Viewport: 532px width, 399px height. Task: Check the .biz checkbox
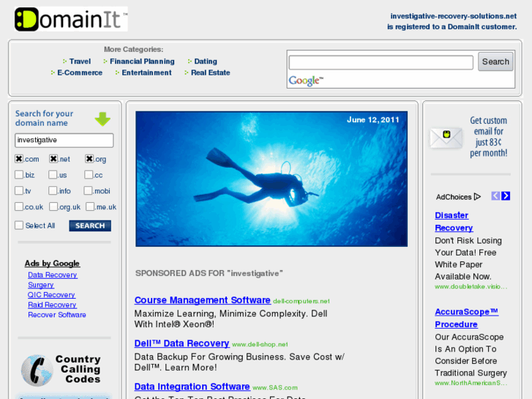point(19,174)
